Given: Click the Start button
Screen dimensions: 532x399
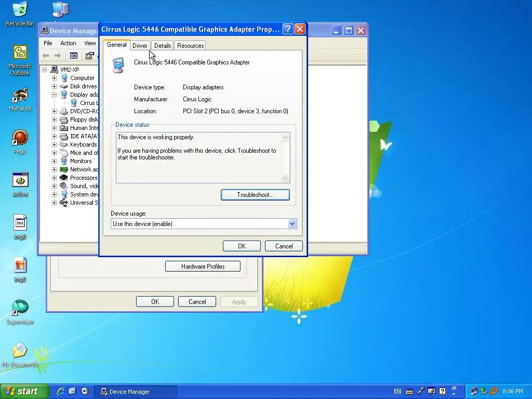Looking at the screenshot, I should coord(24,391).
